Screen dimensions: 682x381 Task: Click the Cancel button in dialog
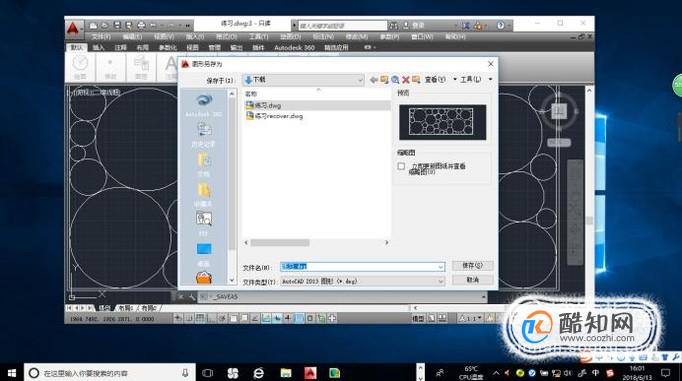pos(472,280)
